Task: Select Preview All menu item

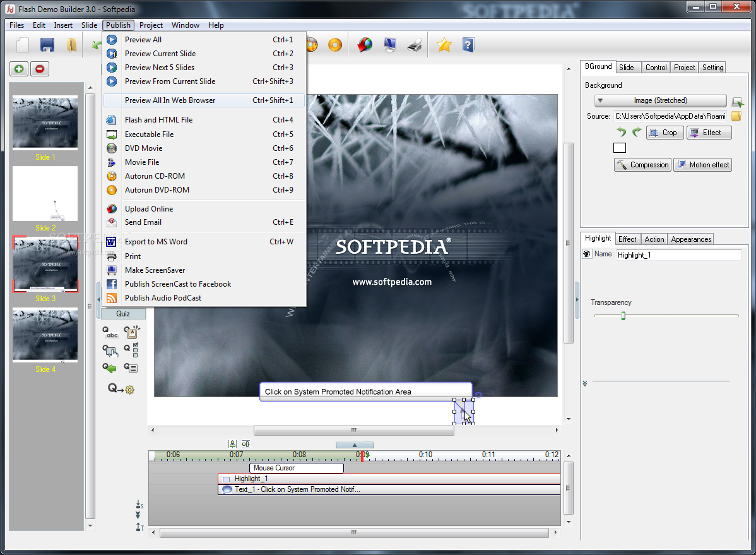Action: tap(204, 40)
